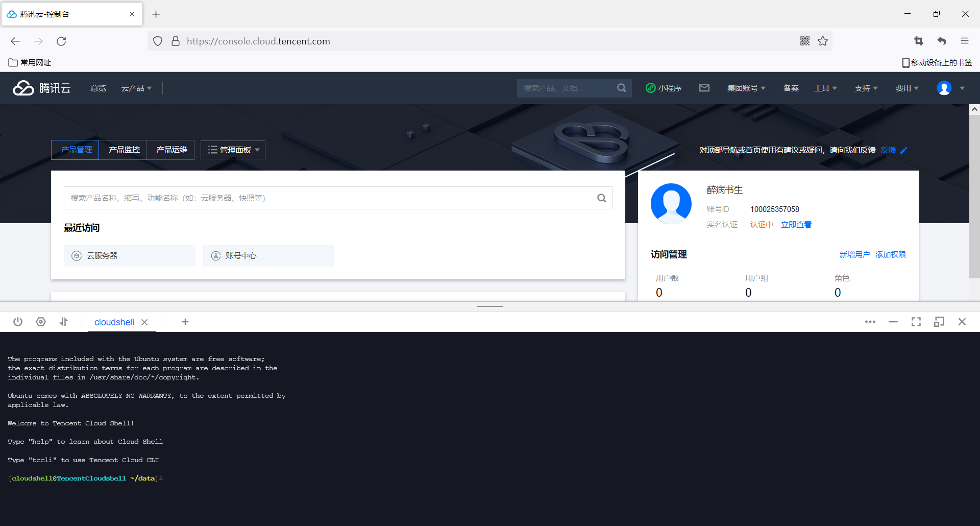The width and height of the screenshot is (980, 526).
Task: Click the cloudshell upload/download transfer icon
Action: [64, 322]
